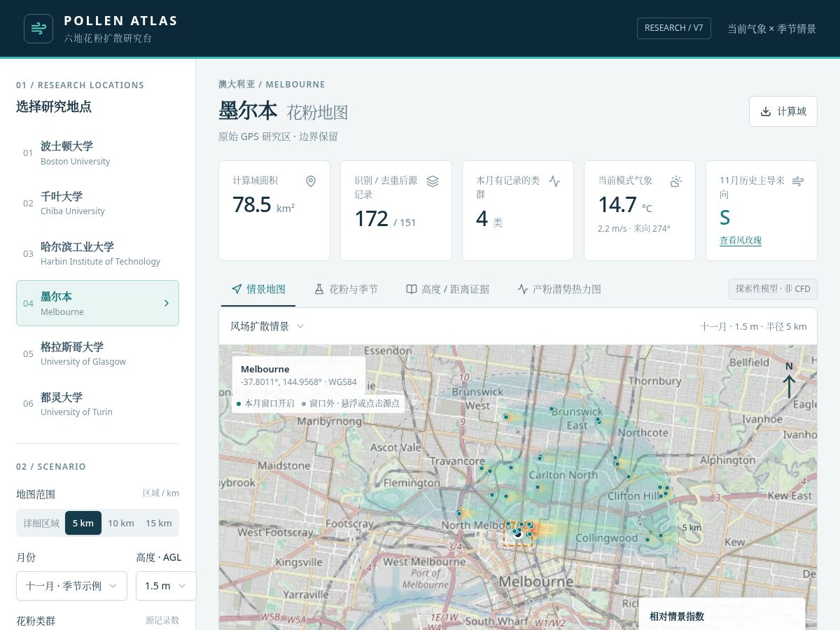Click the 计算域 download button
Image resolution: width=840 pixels, height=630 pixels.
[783, 111]
